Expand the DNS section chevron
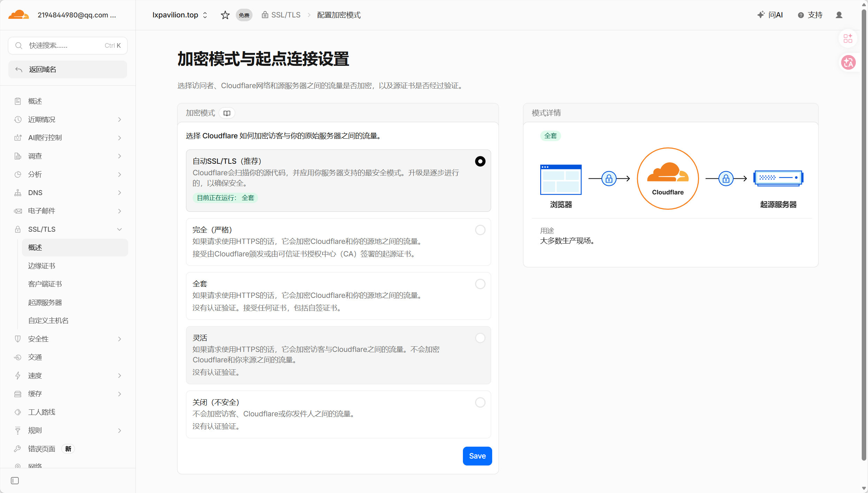This screenshot has height=493, width=868. pyautogui.click(x=119, y=193)
